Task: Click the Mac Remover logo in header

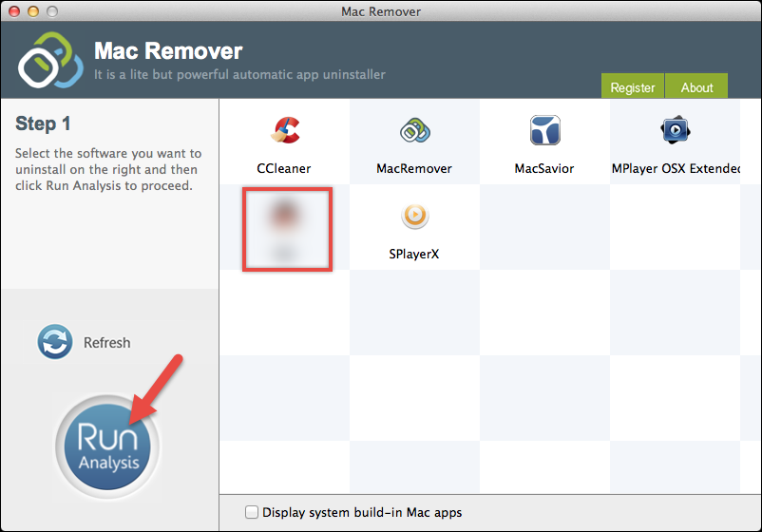Action: tap(50, 60)
